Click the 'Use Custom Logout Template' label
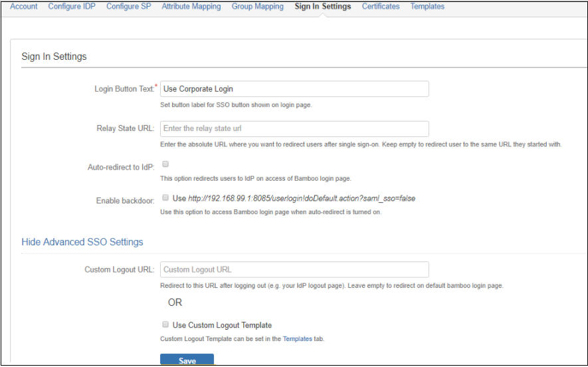Viewport: 588px width, 367px height. pos(222,325)
